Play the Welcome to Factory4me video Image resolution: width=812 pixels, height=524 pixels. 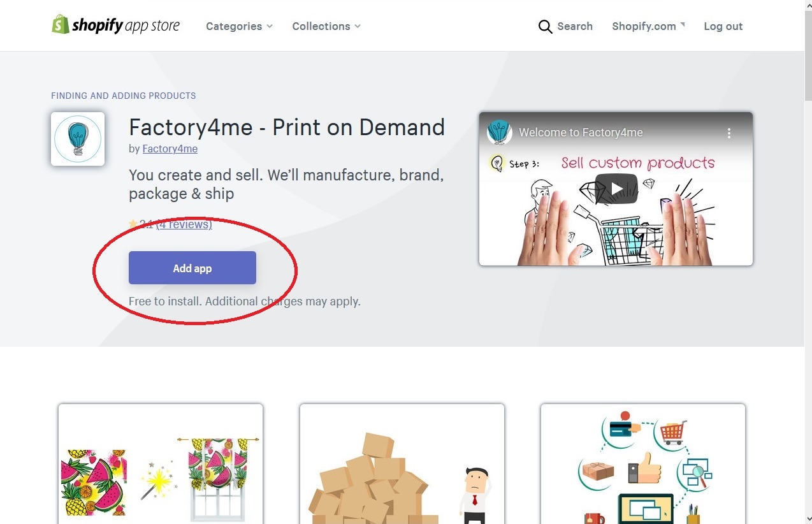click(616, 189)
